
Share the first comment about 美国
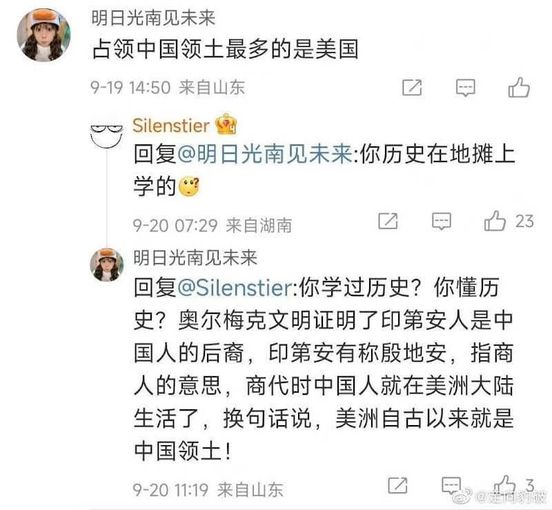coord(412,87)
